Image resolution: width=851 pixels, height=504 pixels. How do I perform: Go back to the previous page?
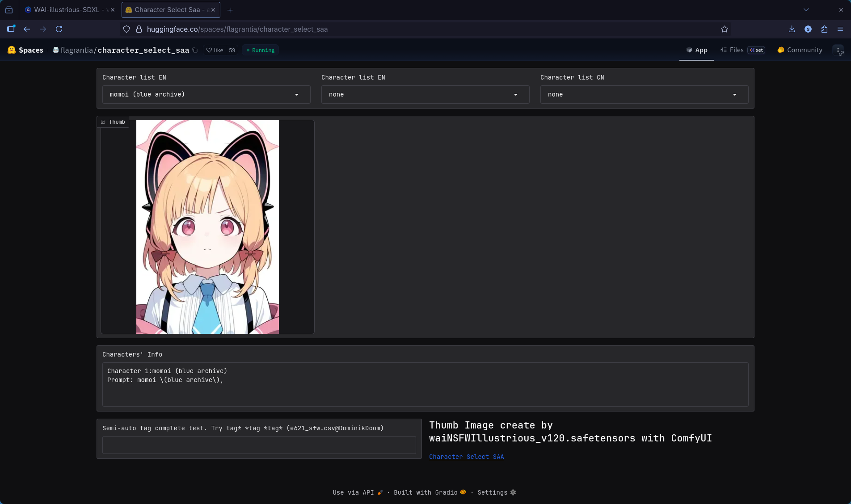(27, 29)
